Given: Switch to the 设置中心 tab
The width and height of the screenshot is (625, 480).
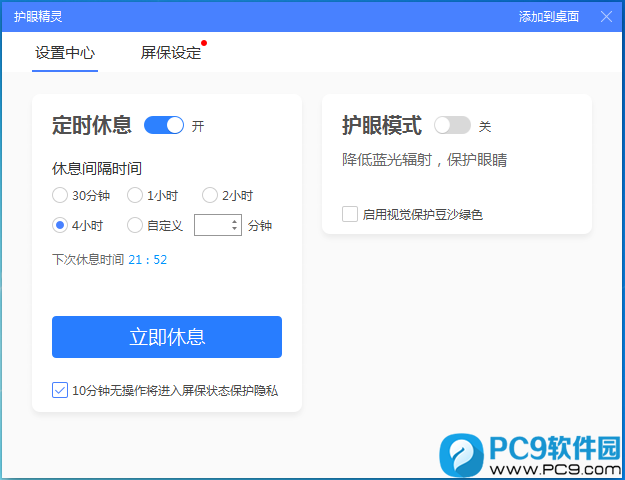Looking at the screenshot, I should [x=65, y=53].
